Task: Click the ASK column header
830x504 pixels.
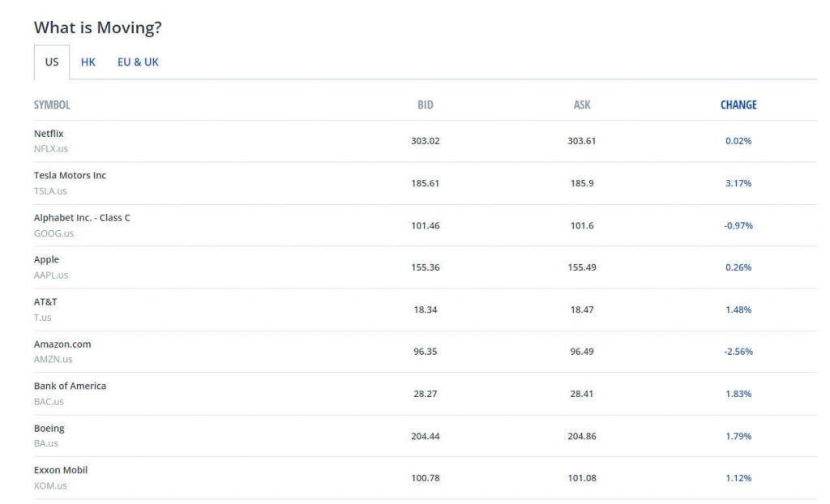Action: (582, 105)
